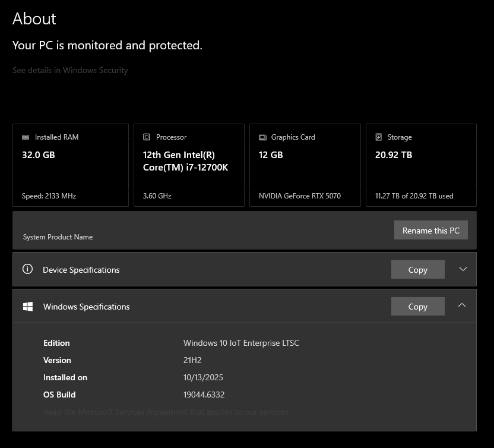Image resolution: width=494 pixels, height=448 pixels.
Task: Click the Graphics Card icon
Action: pyautogui.click(x=262, y=137)
